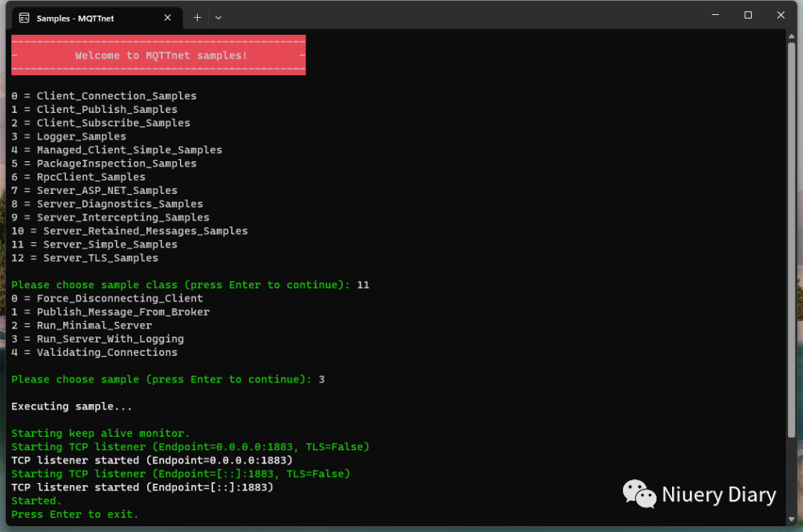Click 'TCP listener started (Endpoint=[::]:1883)' line
The image size is (803, 532).
point(142,487)
